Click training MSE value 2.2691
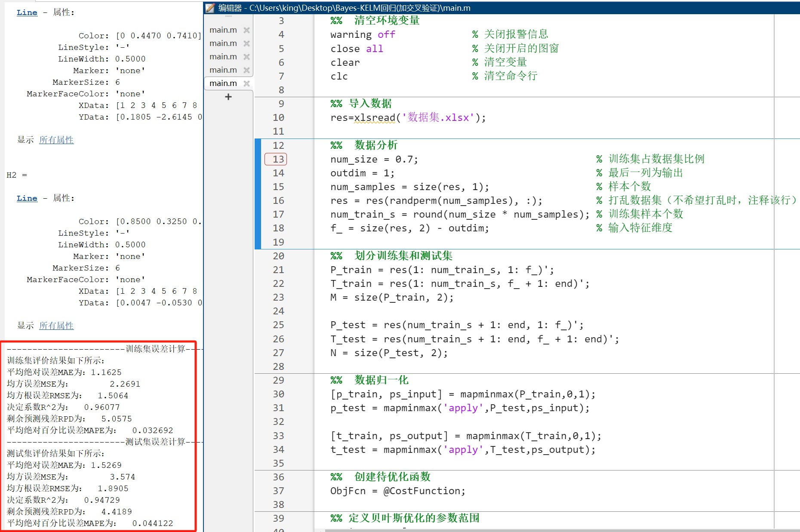Viewport: 800px width, 532px height. [125, 384]
